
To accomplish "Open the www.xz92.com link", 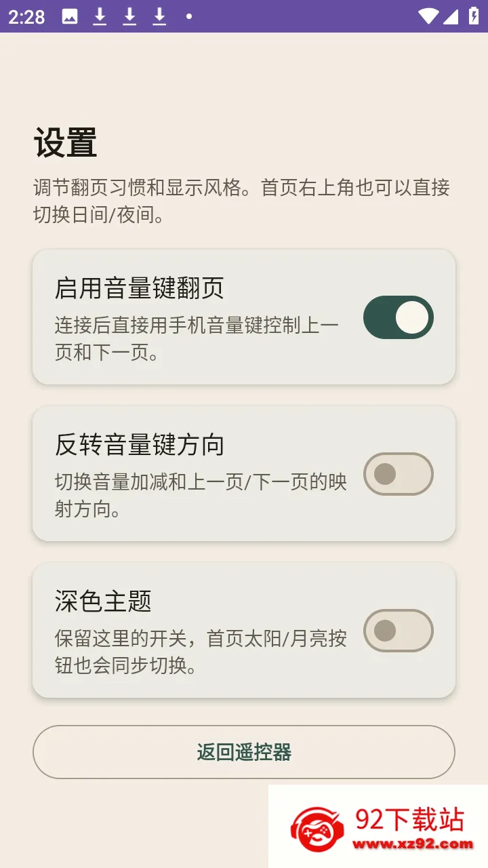I will coord(413,844).
